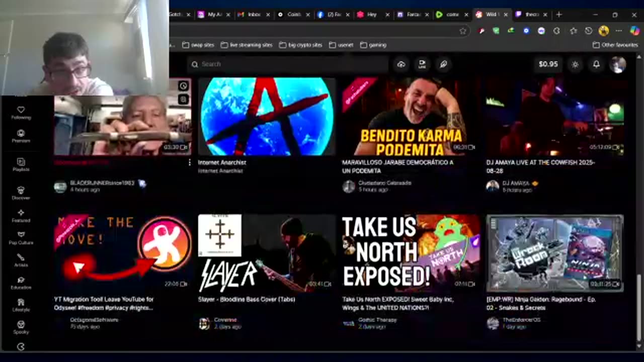Click the watch later clock on first thumbnail
Screen dimensions: 644x362
(x=183, y=86)
